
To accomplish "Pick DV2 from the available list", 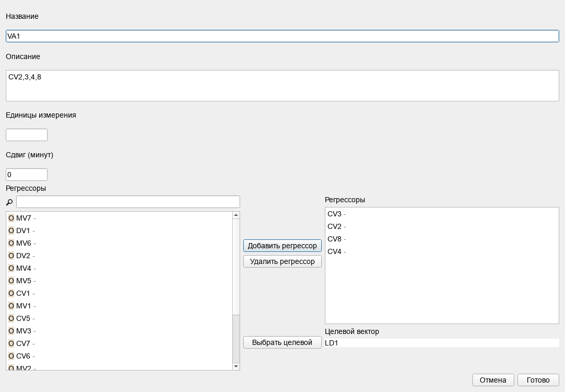I will click(120, 256).
